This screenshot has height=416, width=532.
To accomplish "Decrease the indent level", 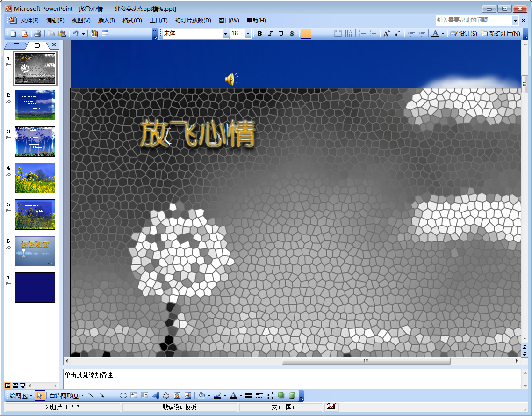I will [411, 34].
